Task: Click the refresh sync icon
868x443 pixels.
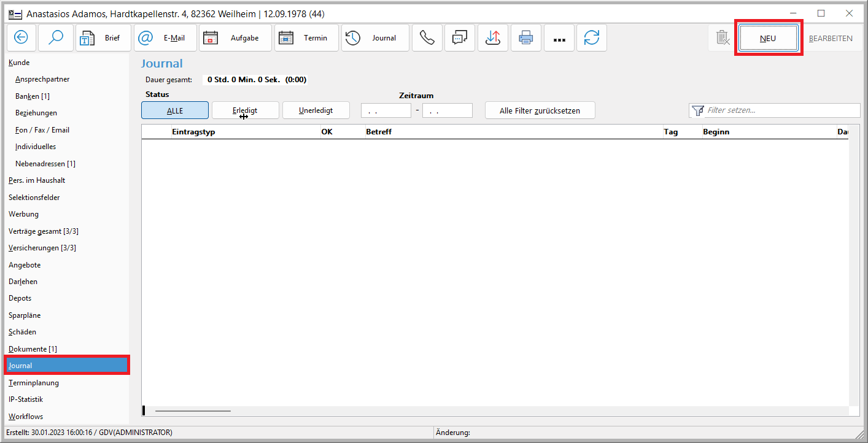Action: coord(592,38)
